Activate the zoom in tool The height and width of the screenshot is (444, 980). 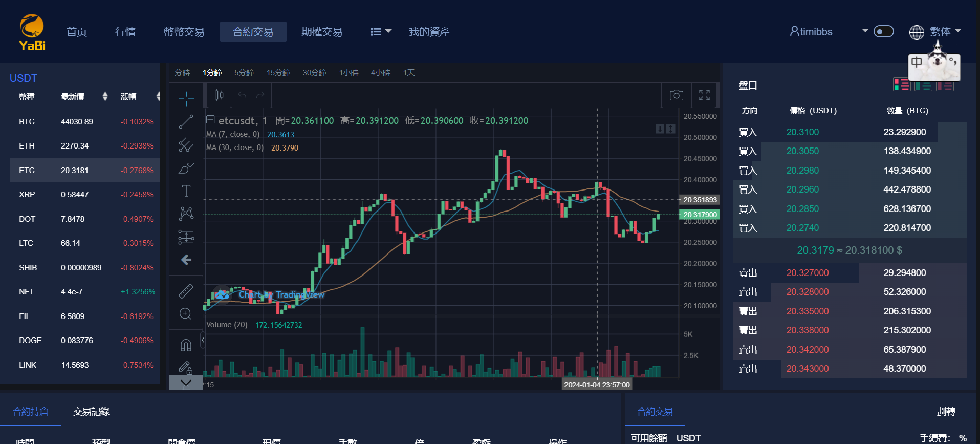[x=186, y=314]
